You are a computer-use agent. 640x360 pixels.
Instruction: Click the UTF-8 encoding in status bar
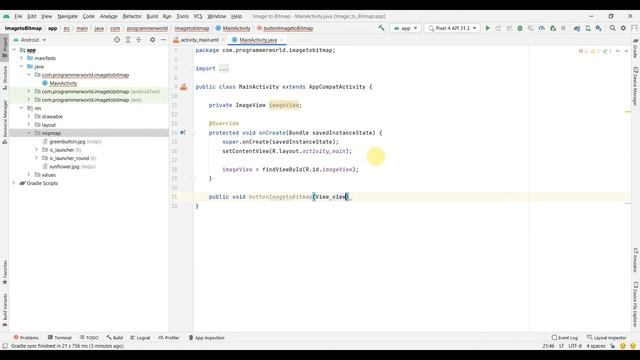click(x=575, y=346)
